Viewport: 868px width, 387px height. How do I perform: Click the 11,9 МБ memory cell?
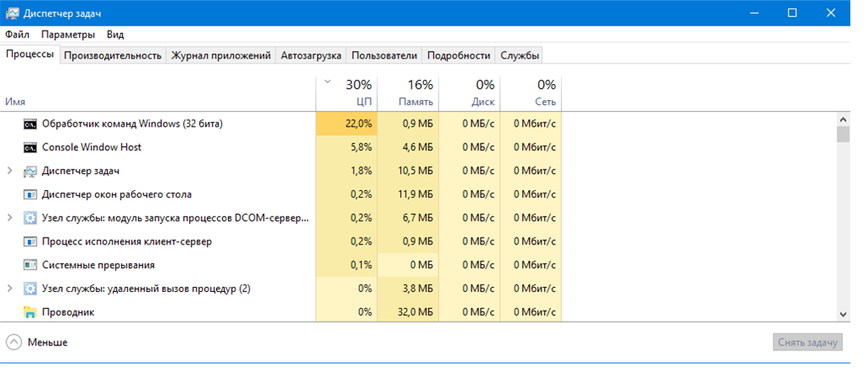click(x=408, y=194)
